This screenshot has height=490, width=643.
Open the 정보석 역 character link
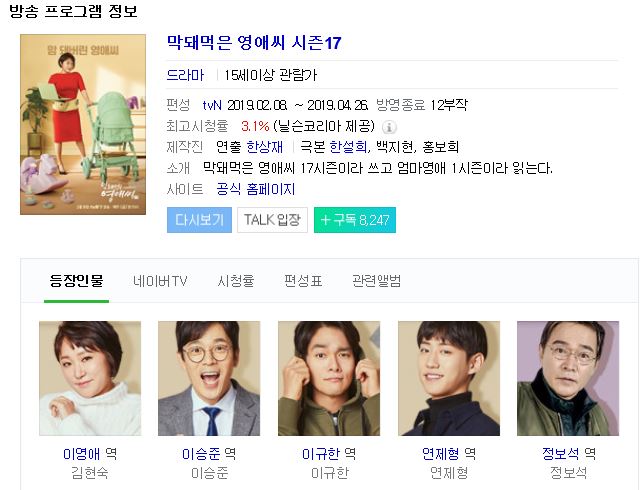569,454
